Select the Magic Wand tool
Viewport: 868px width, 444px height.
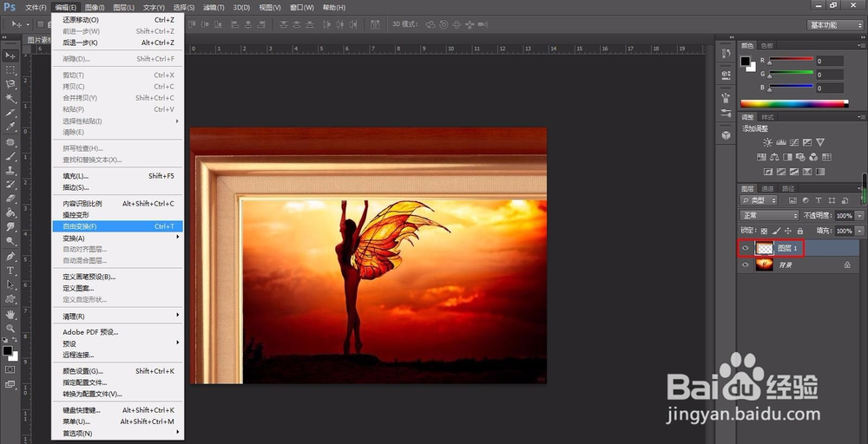click(x=10, y=98)
